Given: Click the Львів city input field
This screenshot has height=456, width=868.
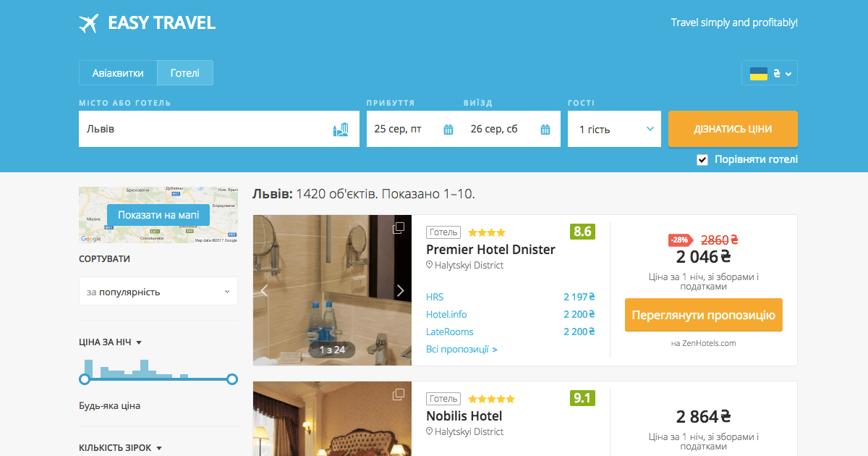Looking at the screenshot, I should [219, 129].
